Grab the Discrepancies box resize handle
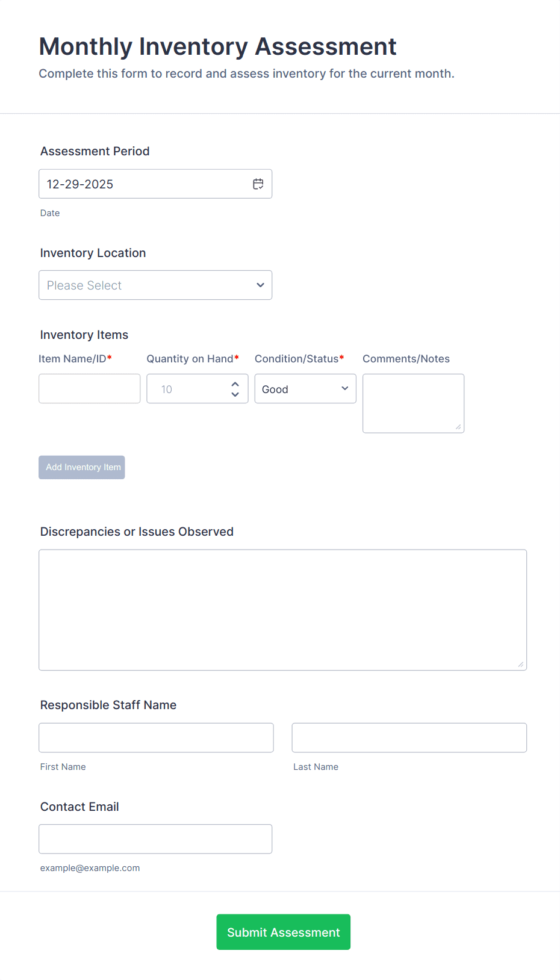The width and height of the screenshot is (560, 980). 521,665
